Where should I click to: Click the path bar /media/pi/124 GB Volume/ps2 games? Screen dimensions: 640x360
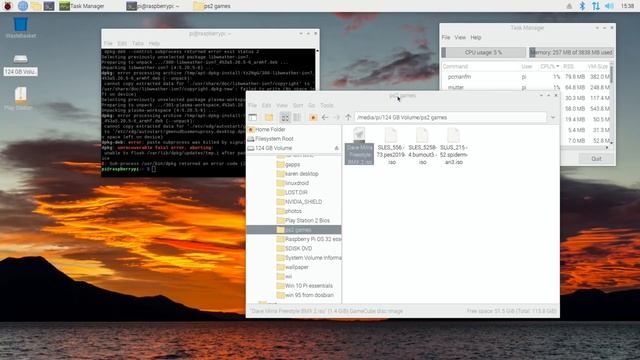pyautogui.click(x=450, y=118)
